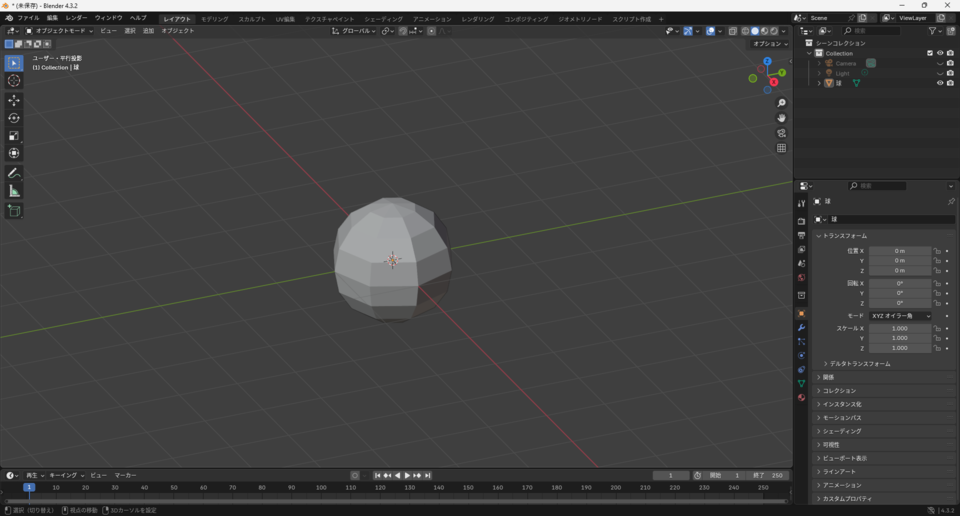This screenshot has height=516, width=960.
Task: Show Light in viewport via eye toggle
Action: [x=940, y=73]
